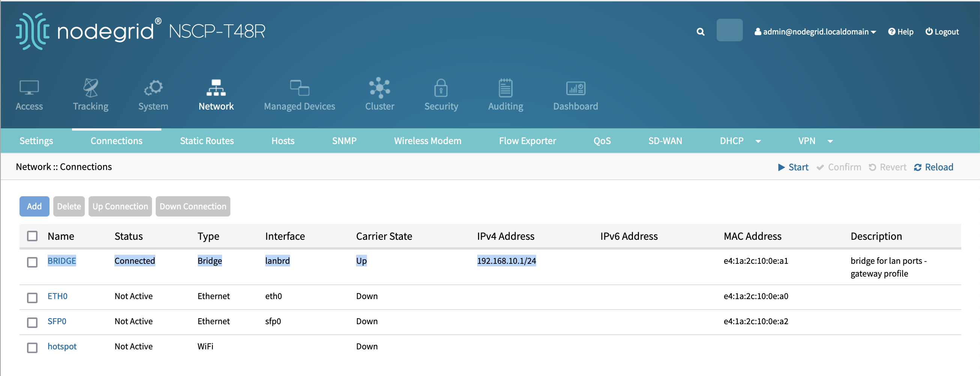Click the MAC Address column header
Image resolution: width=980 pixels, height=376 pixels.
click(753, 236)
